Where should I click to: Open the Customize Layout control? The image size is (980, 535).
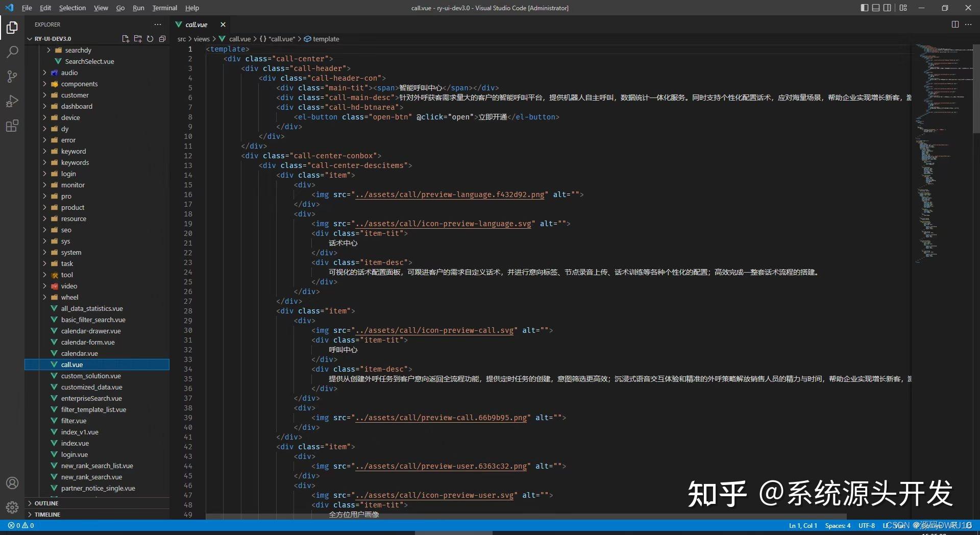[x=903, y=8]
